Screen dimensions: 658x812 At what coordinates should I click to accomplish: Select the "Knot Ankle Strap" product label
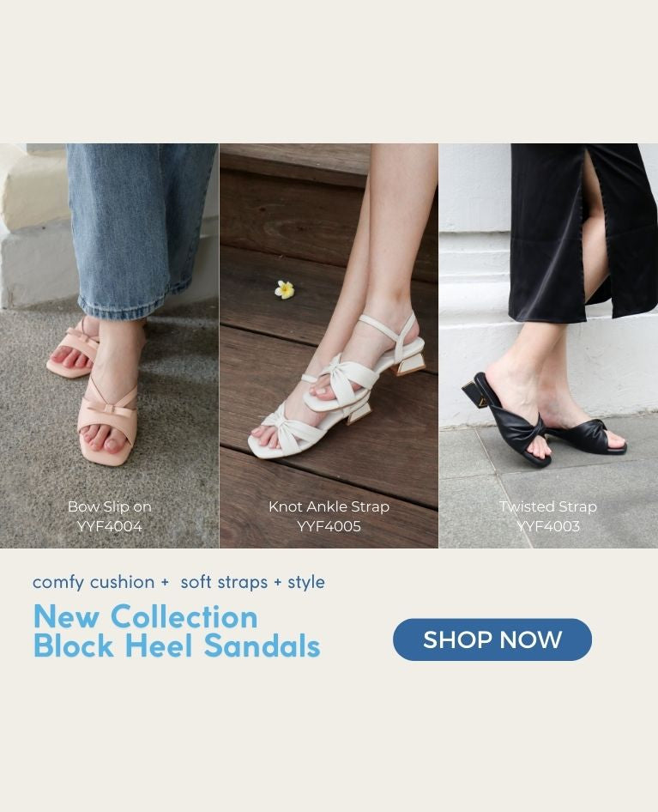pos(329,506)
